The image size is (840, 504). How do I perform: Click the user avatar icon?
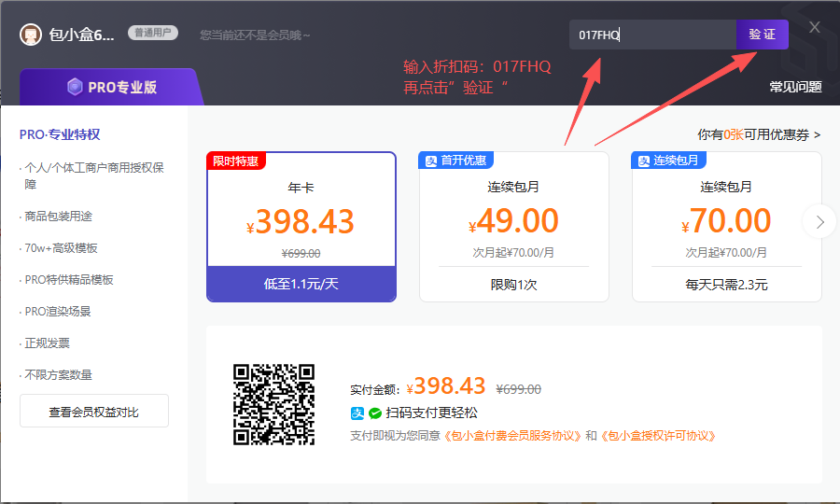coord(31,35)
